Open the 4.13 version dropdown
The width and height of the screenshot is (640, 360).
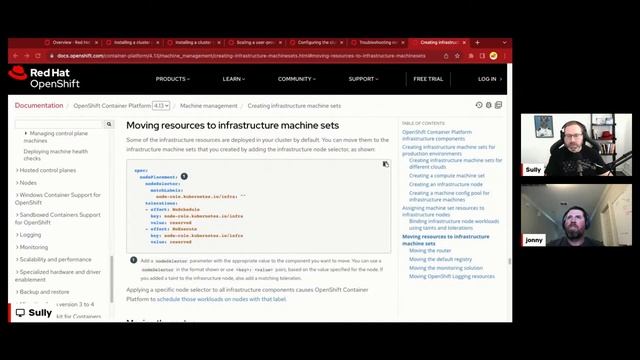[161, 106]
